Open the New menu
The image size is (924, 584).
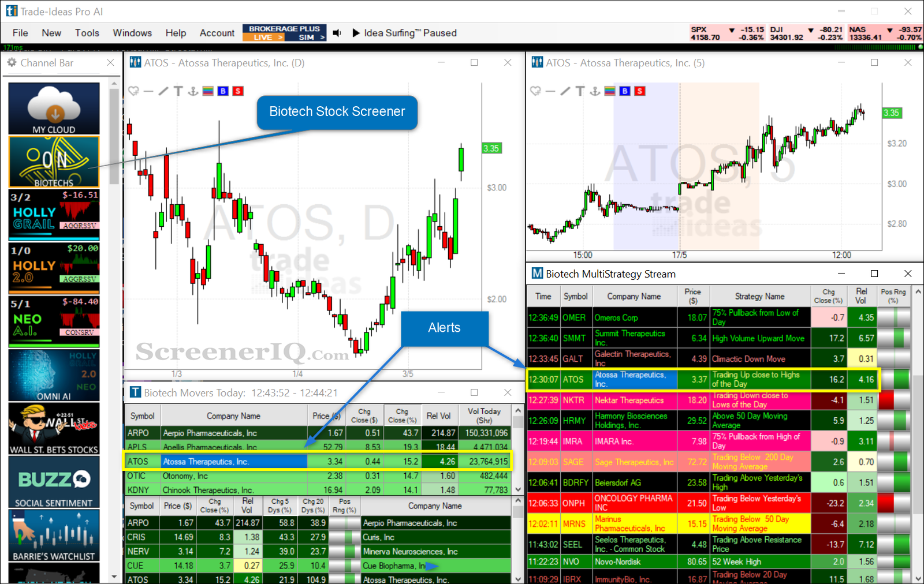(51, 33)
